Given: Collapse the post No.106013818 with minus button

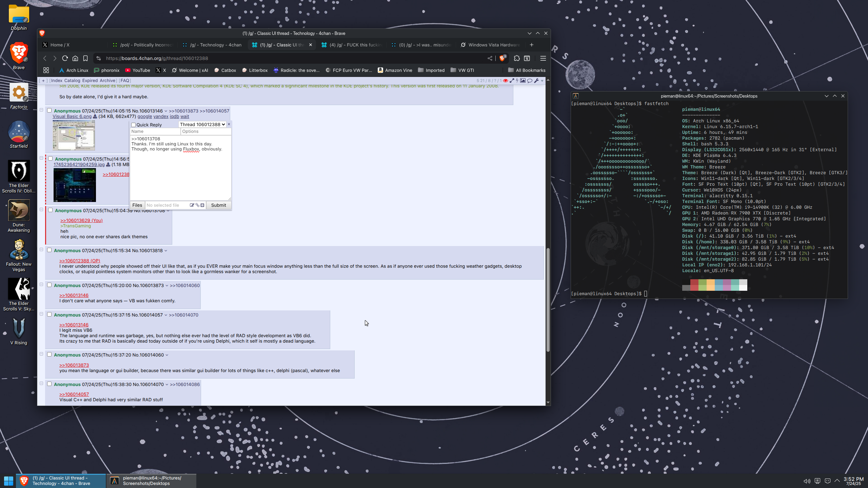Looking at the screenshot, I should tap(41, 250).
